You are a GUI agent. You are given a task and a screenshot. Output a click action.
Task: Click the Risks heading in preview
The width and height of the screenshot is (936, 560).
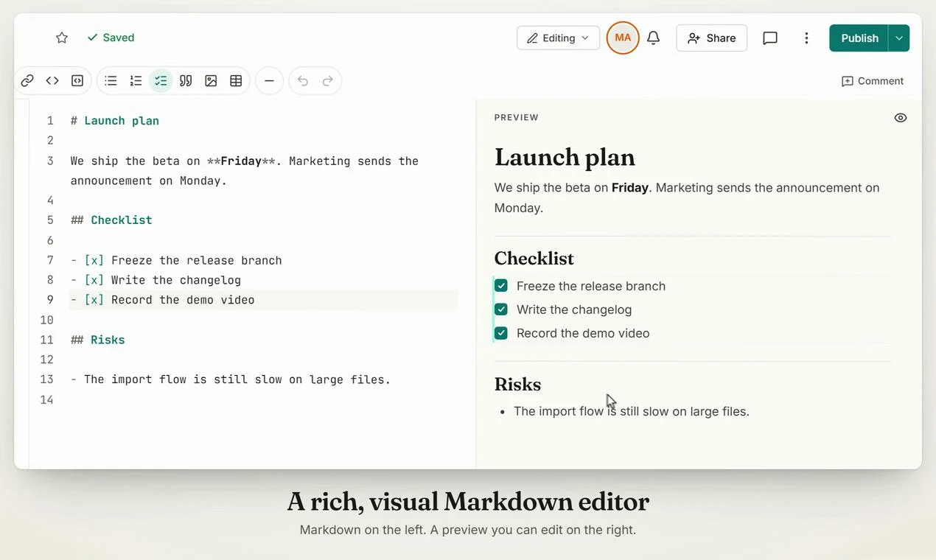click(x=517, y=385)
